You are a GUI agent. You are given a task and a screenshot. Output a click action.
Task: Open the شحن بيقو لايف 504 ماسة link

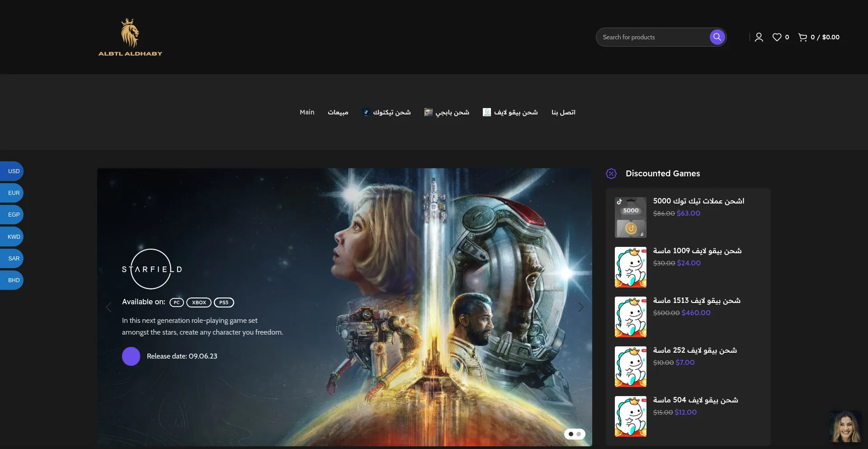tap(695, 400)
